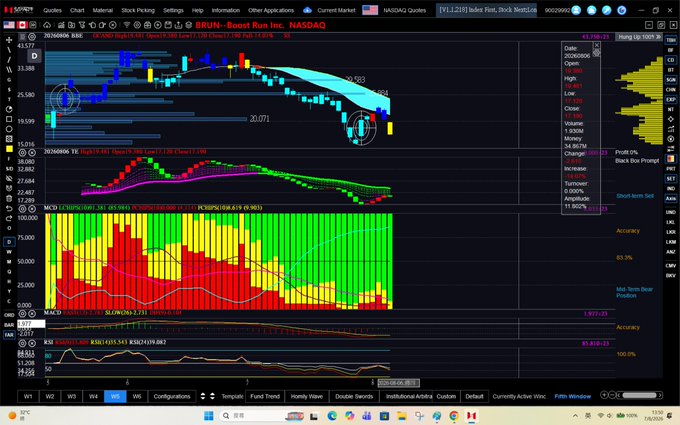This screenshot has height=425, width=680.
Task: Toggle the D daily period in left sidebar
Action: [9, 242]
